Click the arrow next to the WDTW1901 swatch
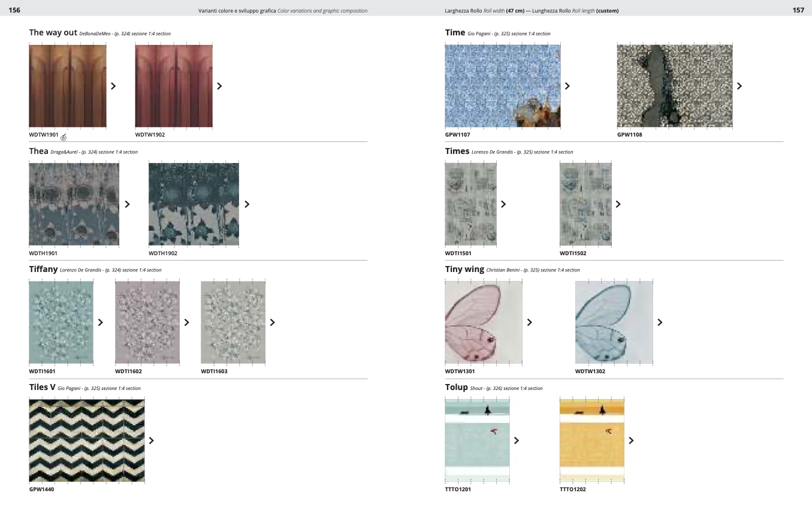Viewport: 812px width, 526px height. pos(113,86)
